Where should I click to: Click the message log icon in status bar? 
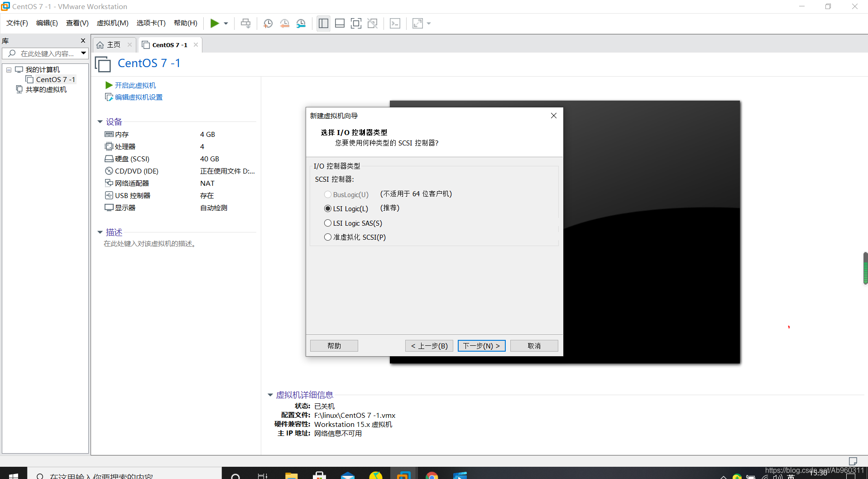(853, 461)
